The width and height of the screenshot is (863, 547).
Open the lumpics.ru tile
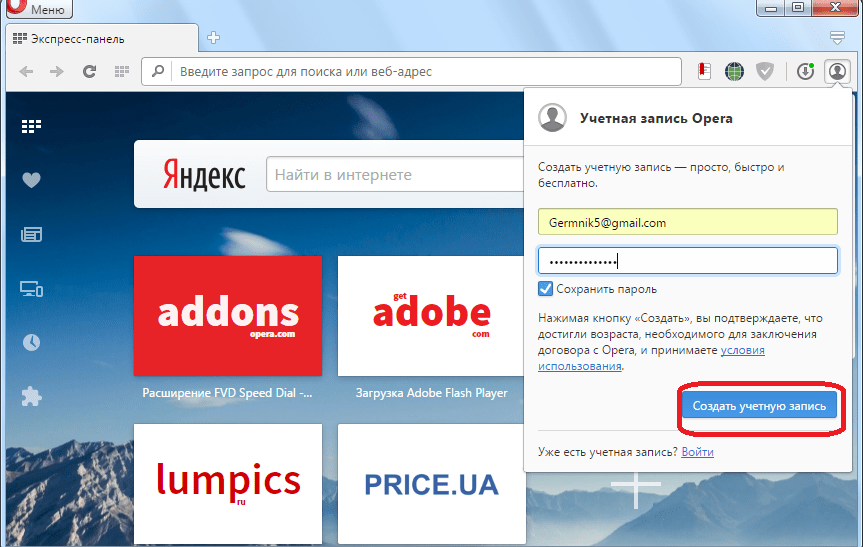point(228,484)
